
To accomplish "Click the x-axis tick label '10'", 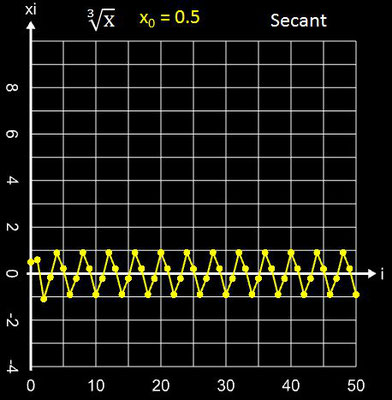I will [x=96, y=386].
